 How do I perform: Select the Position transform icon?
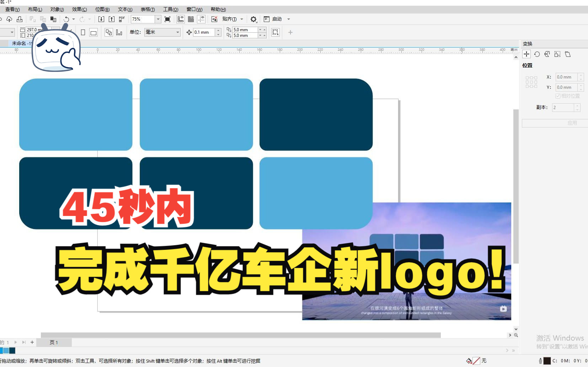(526, 54)
